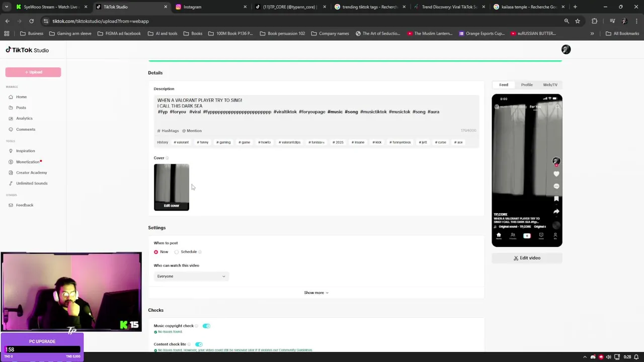Add the #jett history hashtag
Image resolution: width=644 pixels, height=362 pixels.
pos(423,142)
